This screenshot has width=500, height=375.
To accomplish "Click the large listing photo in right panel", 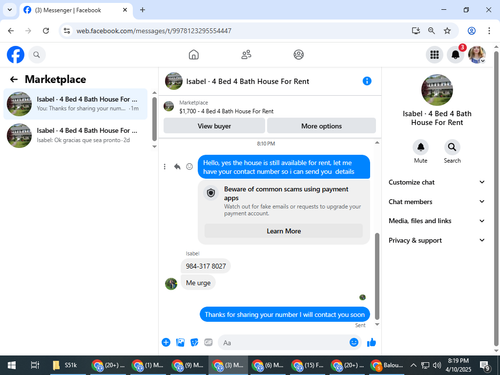I will (437, 90).
